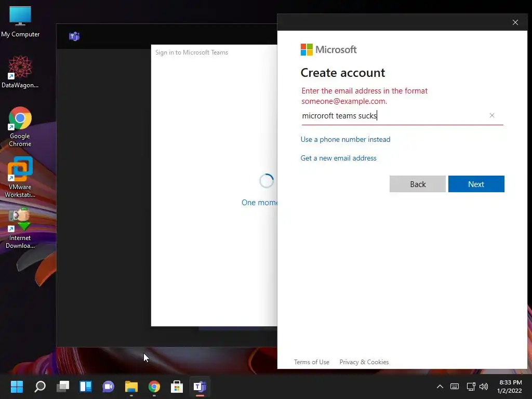Close the Create account dialog
The width and height of the screenshot is (532, 399).
click(x=515, y=22)
